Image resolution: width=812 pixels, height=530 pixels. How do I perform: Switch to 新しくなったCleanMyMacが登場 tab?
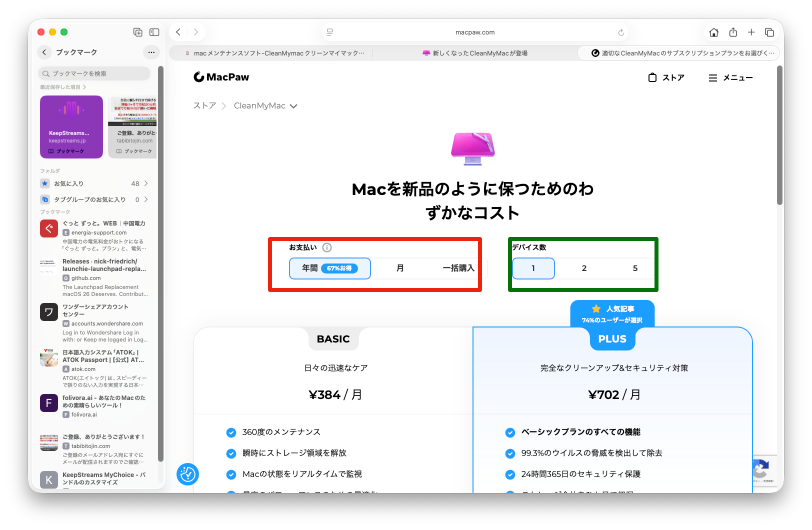475,53
